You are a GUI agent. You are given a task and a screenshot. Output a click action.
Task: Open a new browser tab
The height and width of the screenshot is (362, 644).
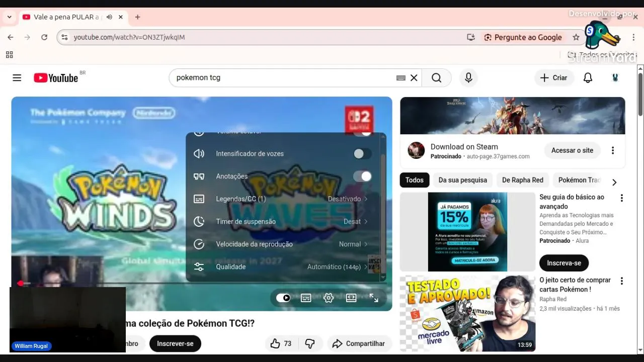click(137, 17)
